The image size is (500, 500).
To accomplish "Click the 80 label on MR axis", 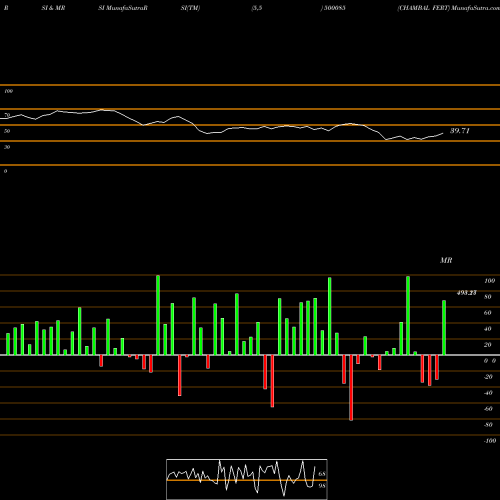I will point(488,297).
